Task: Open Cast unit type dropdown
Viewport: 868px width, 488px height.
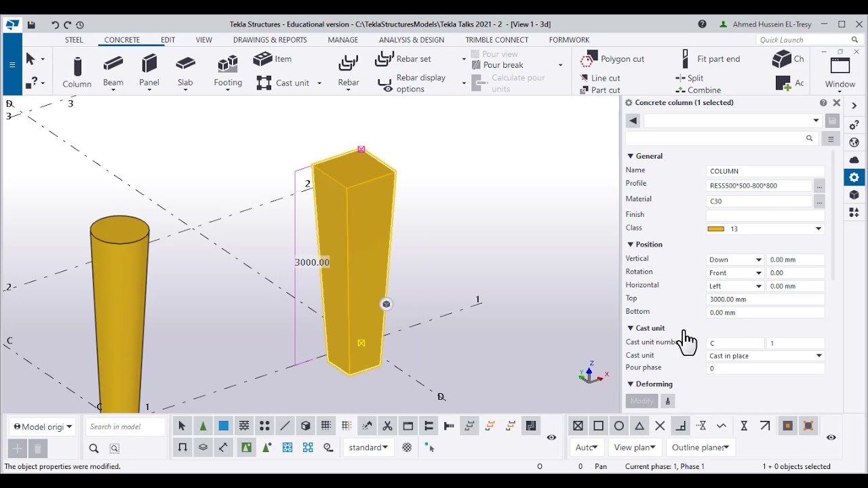Action: click(x=766, y=356)
